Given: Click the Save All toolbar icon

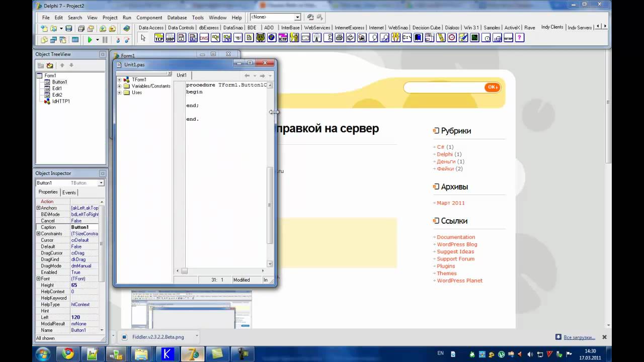Looking at the screenshot, I should (x=80, y=29).
